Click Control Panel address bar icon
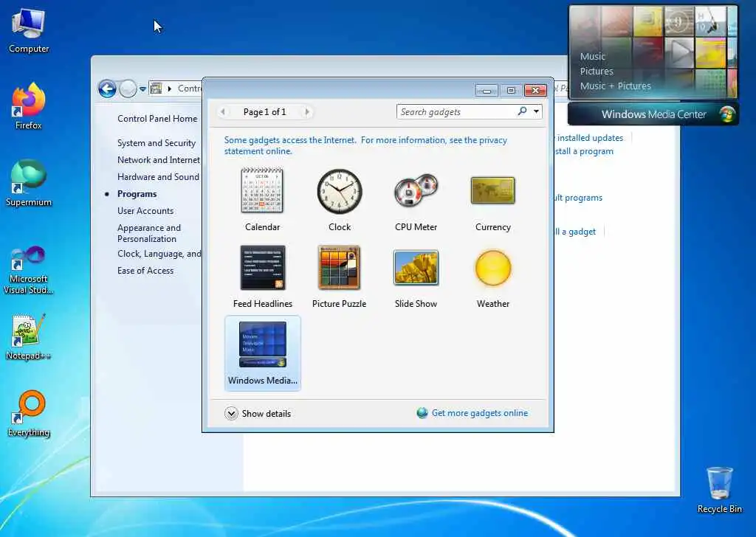The width and height of the screenshot is (756, 537). pos(157,88)
